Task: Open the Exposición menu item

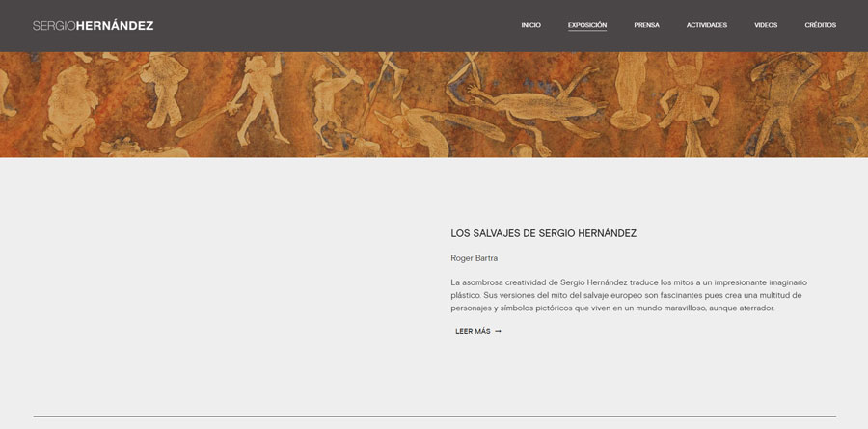Action: tap(587, 25)
